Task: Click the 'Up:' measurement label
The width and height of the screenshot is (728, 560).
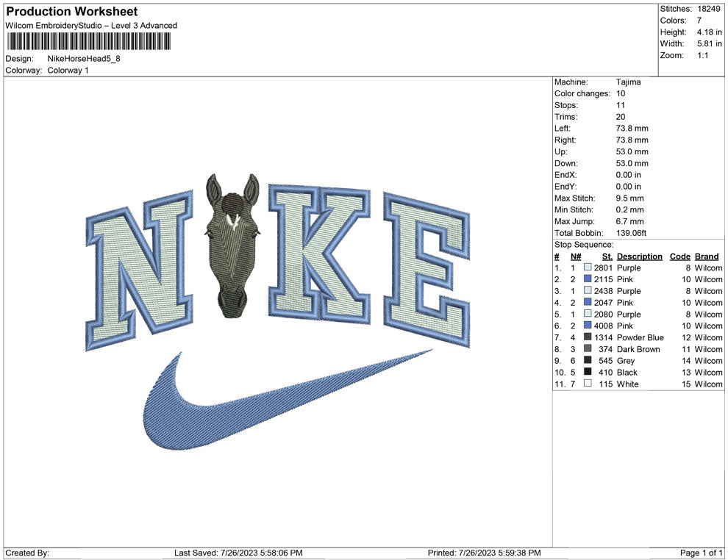Action: point(560,151)
